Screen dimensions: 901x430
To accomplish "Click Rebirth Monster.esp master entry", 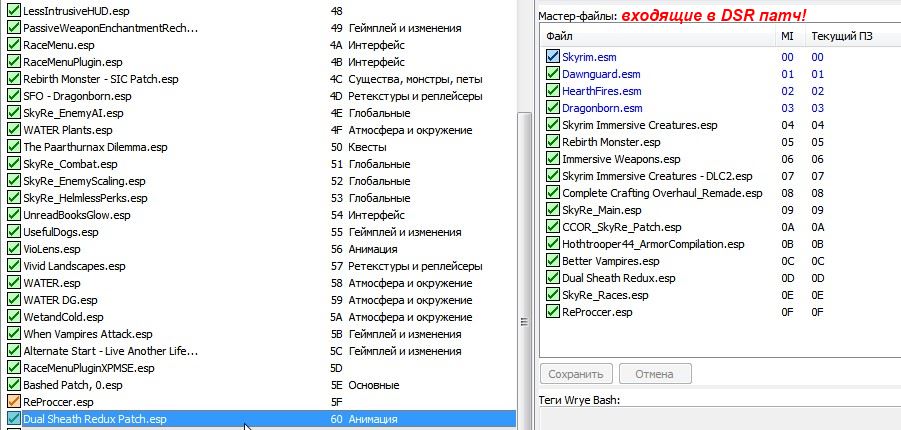I will pyautogui.click(x=611, y=142).
